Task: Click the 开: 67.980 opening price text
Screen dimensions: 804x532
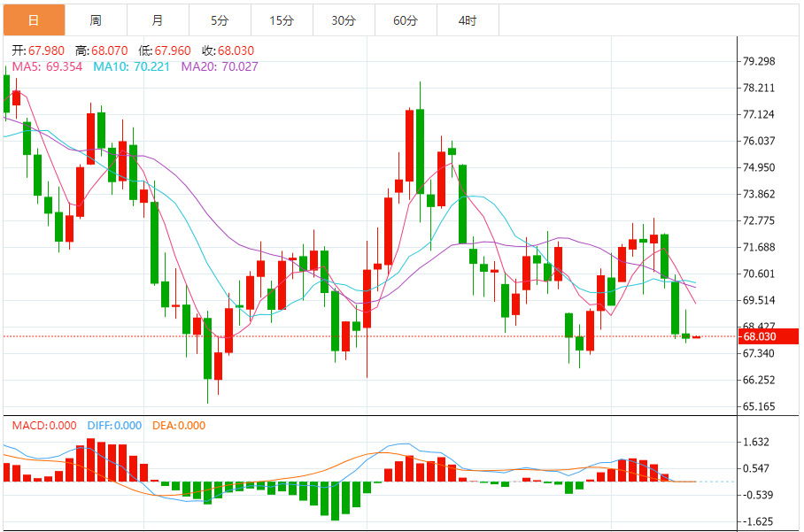Action: pos(37,50)
